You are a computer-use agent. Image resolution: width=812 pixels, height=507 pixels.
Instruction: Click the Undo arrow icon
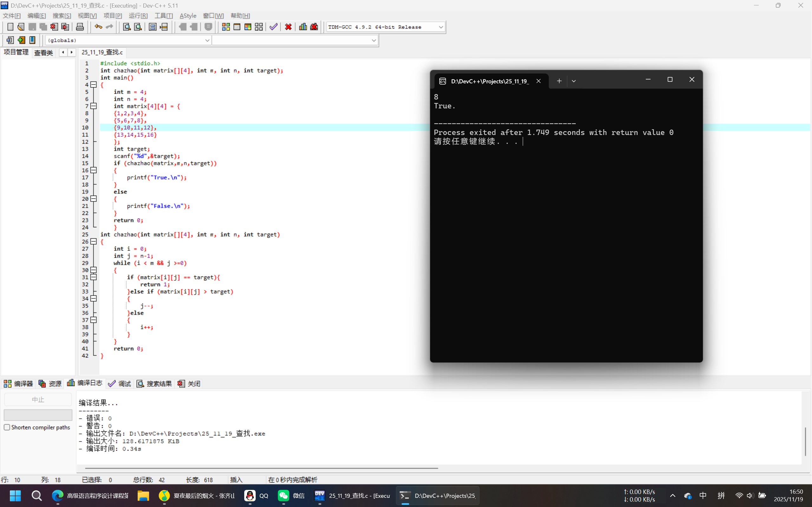click(98, 27)
